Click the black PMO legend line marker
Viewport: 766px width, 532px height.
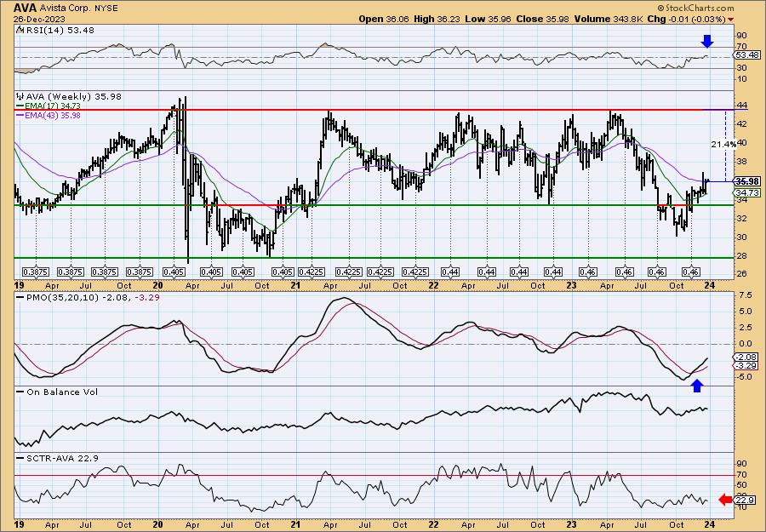[x=20, y=297]
